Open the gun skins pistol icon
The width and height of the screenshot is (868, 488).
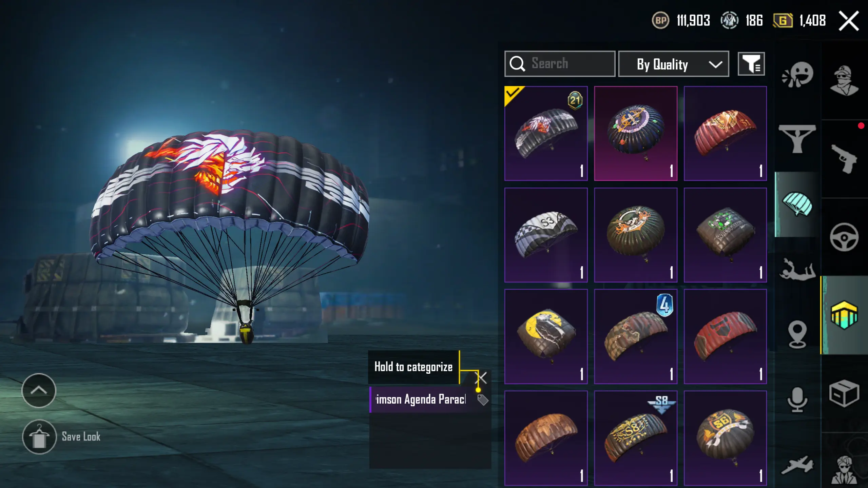click(844, 159)
